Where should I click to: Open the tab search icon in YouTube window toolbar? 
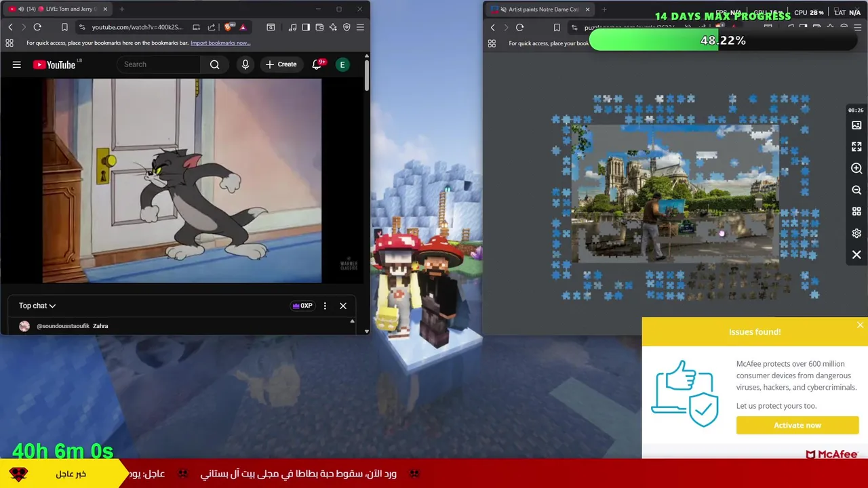coord(271,27)
